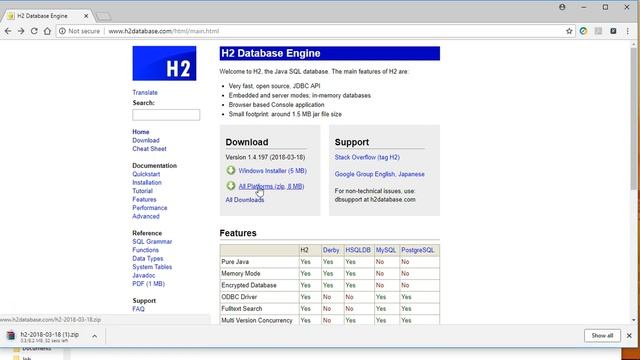Click HSQLDB column header link

[358, 250]
